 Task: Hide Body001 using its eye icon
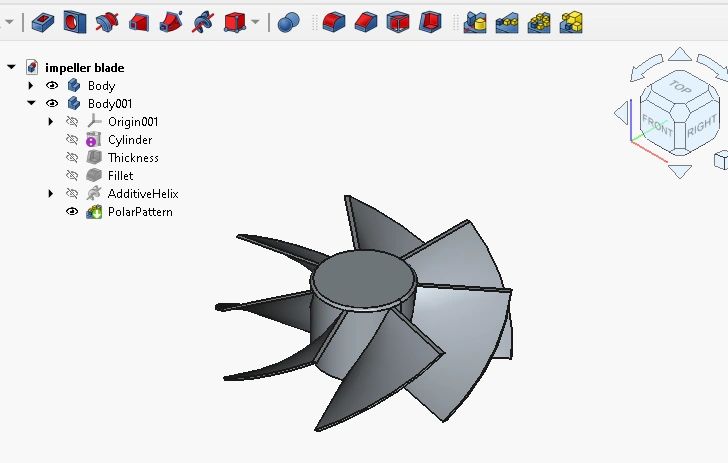point(52,103)
